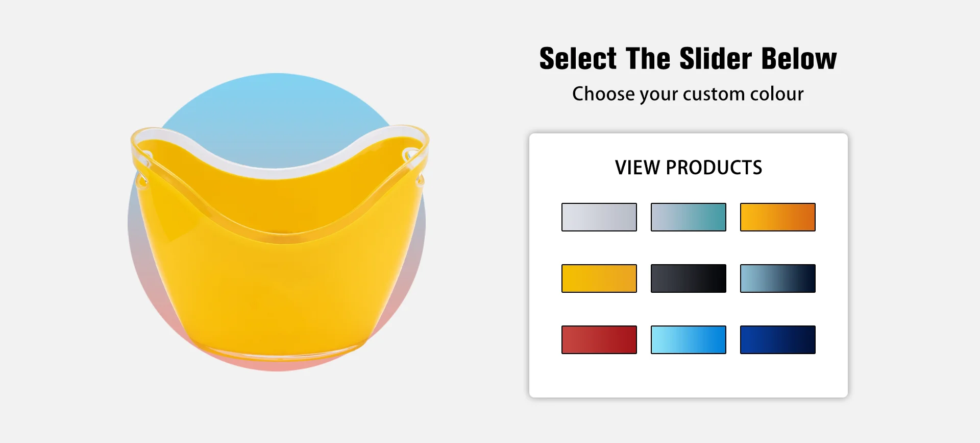980x443 pixels.
Task: Select the yellow colour swatch
Action: [599, 278]
